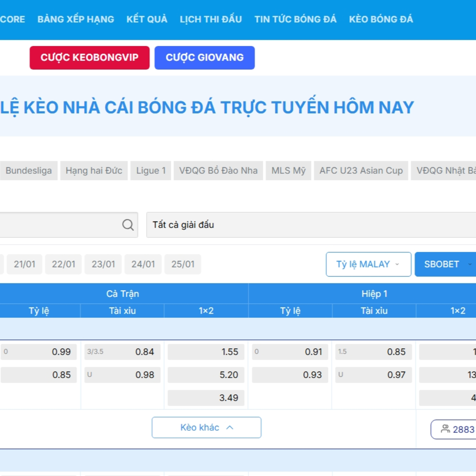Select Hạng hai Đức league filter
The image size is (476, 476).
94,171
